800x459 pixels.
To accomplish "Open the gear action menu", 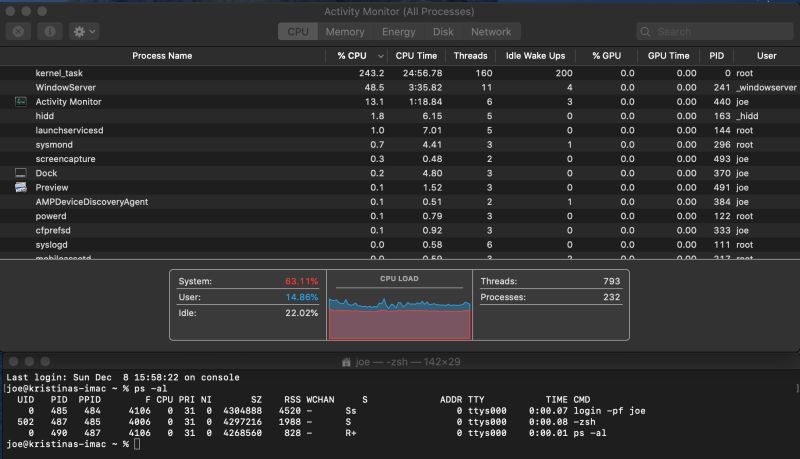I will (x=84, y=32).
